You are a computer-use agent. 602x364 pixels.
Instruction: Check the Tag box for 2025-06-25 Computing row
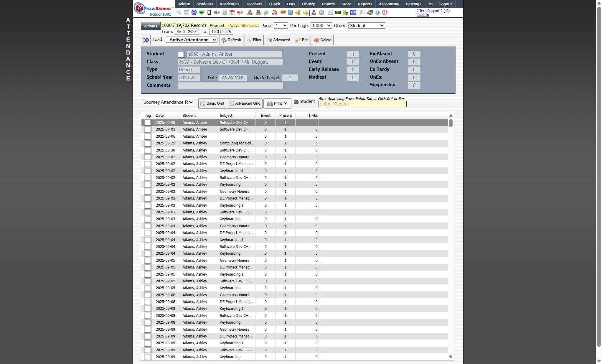tap(148, 143)
